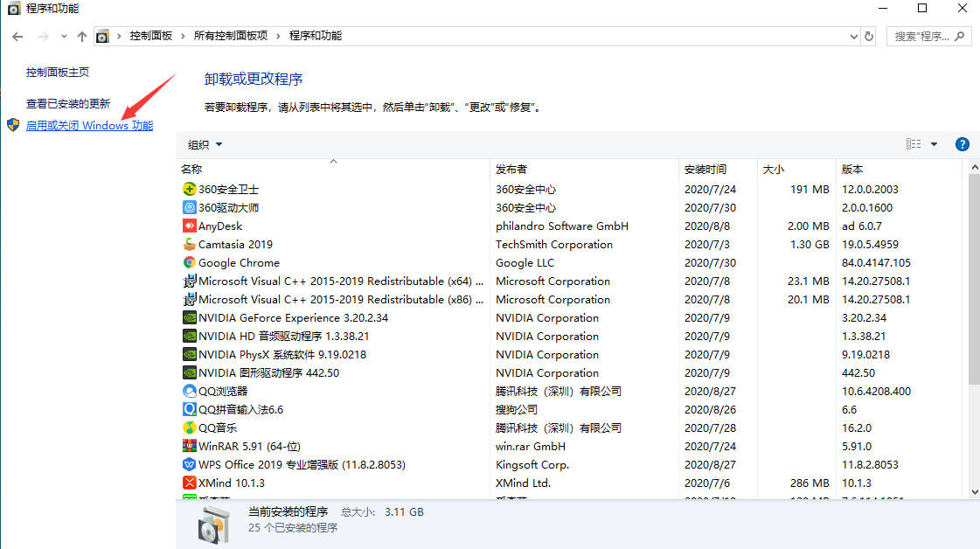Image resolution: width=980 pixels, height=549 pixels.
Task: Select the QQ音乐 icon
Action: [190, 427]
